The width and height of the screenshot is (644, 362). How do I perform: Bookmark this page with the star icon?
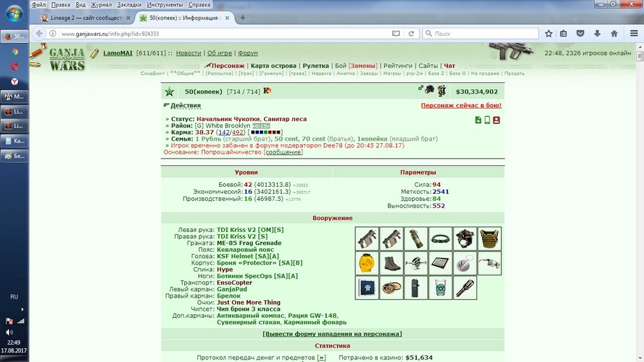(x=548, y=34)
